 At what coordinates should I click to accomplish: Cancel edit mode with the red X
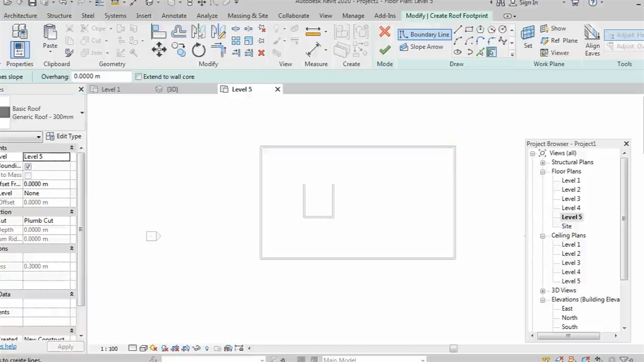[385, 32]
